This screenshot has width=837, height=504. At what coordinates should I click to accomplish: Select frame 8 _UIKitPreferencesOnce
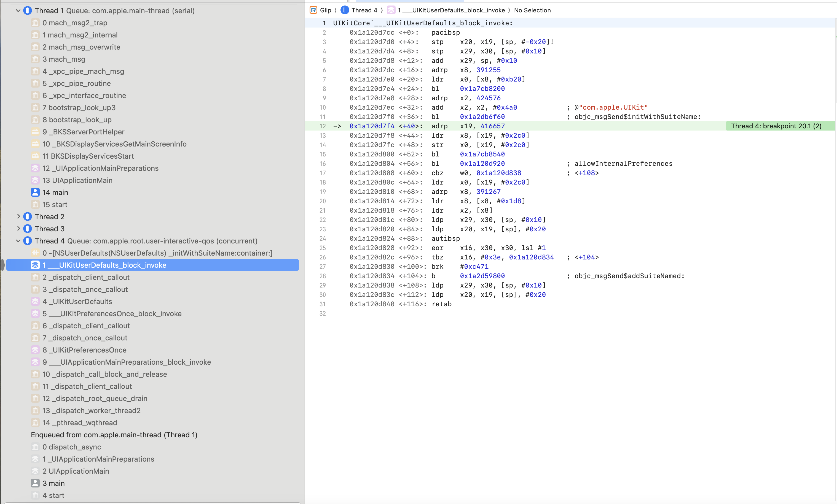pos(84,350)
